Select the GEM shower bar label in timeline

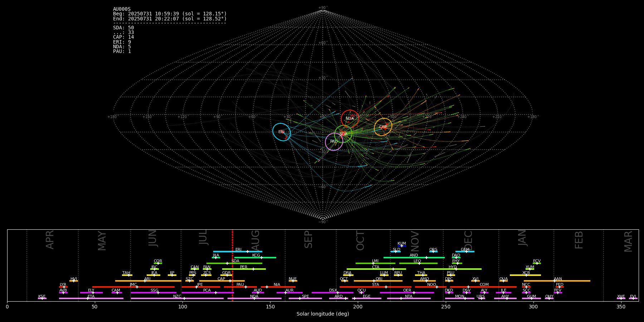pyautogui.click(x=465, y=250)
